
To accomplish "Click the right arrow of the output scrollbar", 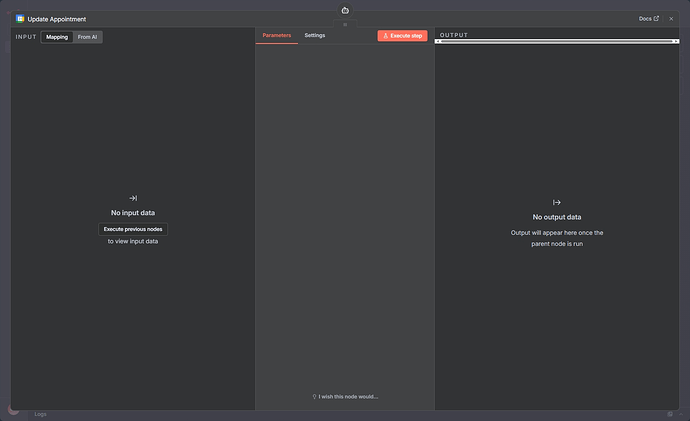I will point(676,41).
